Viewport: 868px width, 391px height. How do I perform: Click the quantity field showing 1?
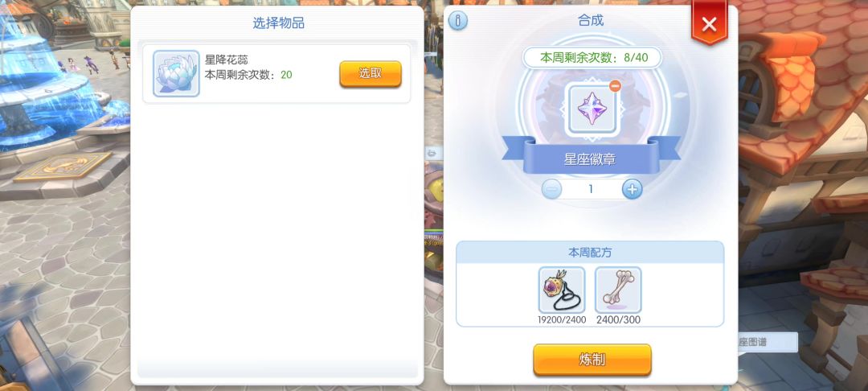tap(592, 189)
